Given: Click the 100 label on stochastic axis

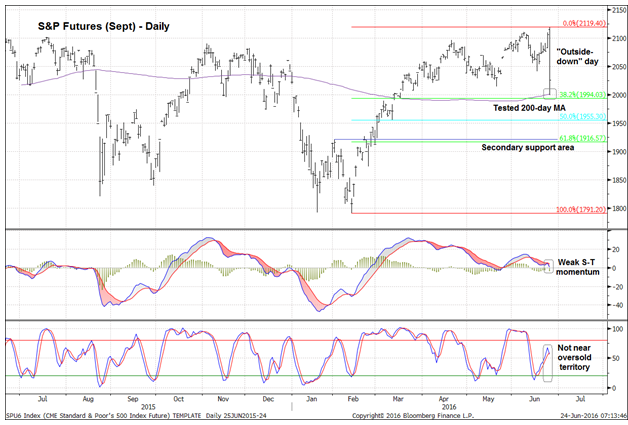Looking at the screenshot, I should click(x=618, y=329).
